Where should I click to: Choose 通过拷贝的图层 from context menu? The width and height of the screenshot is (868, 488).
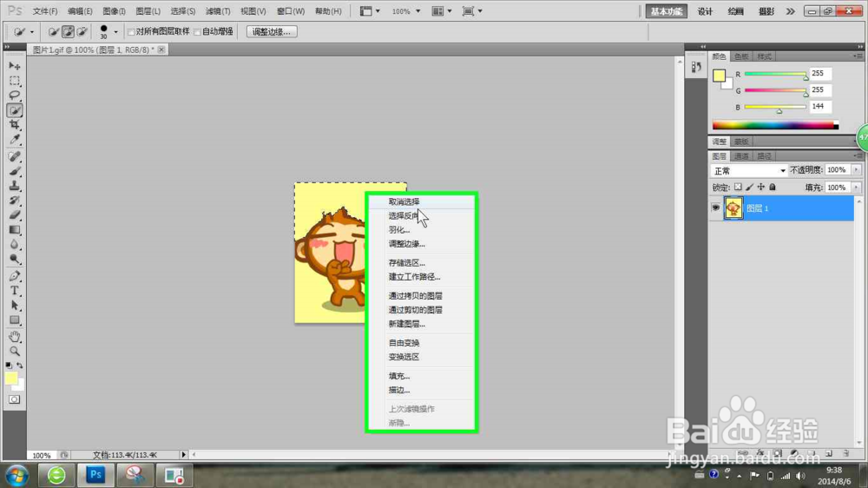tap(415, 296)
